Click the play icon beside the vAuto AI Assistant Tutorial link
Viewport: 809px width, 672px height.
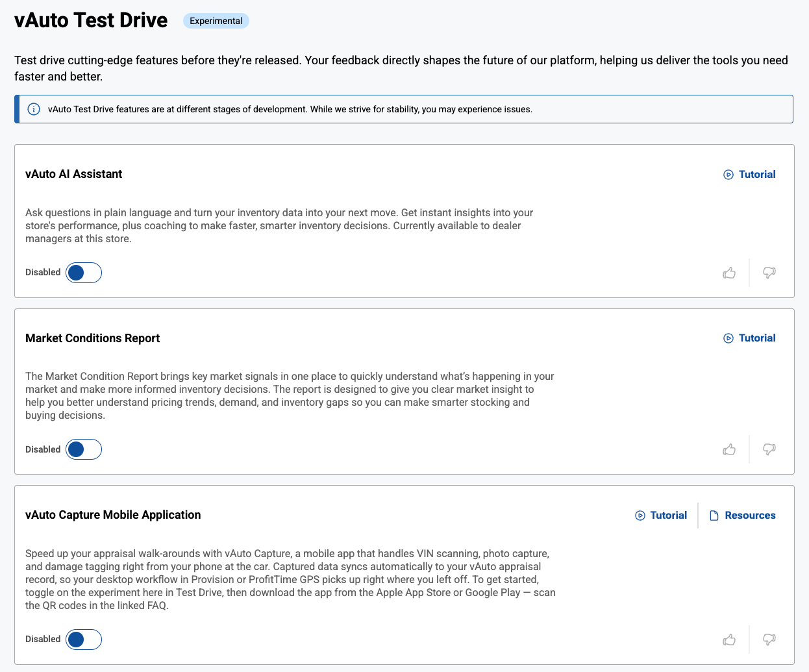728,175
